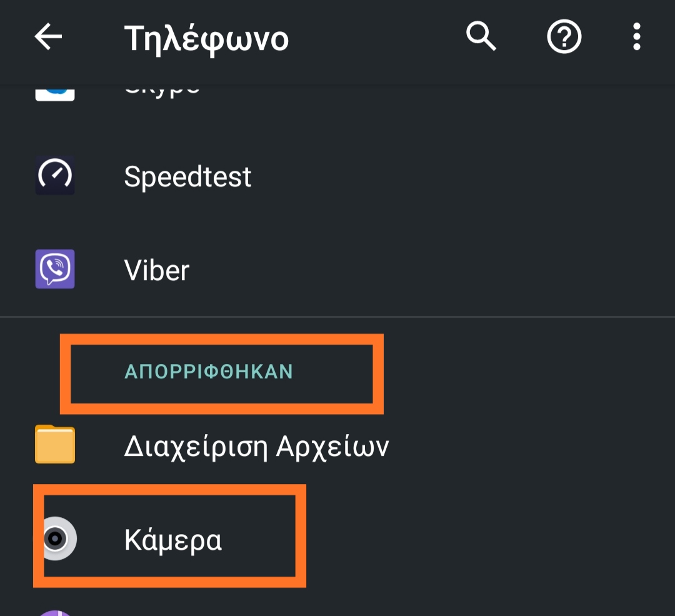Tap the back arrow
Image resolution: width=675 pixels, height=616 pixels.
click(48, 38)
